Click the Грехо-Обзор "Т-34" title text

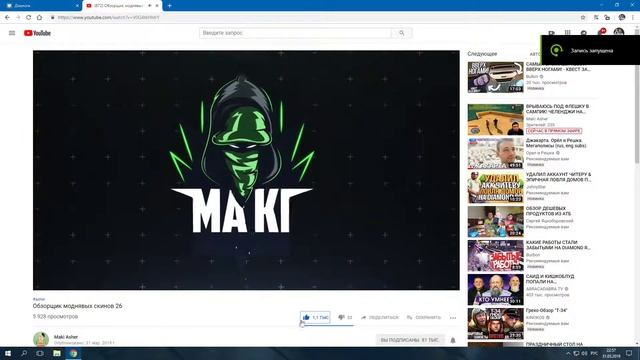[546, 311]
